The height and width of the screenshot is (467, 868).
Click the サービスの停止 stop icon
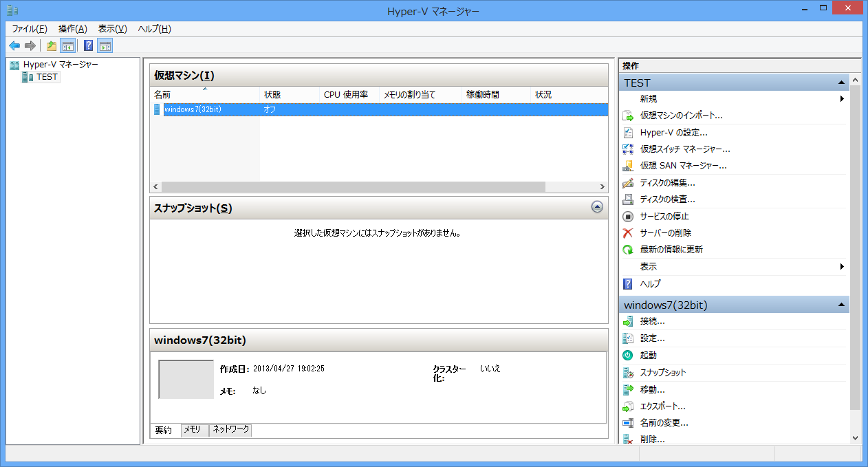click(627, 216)
